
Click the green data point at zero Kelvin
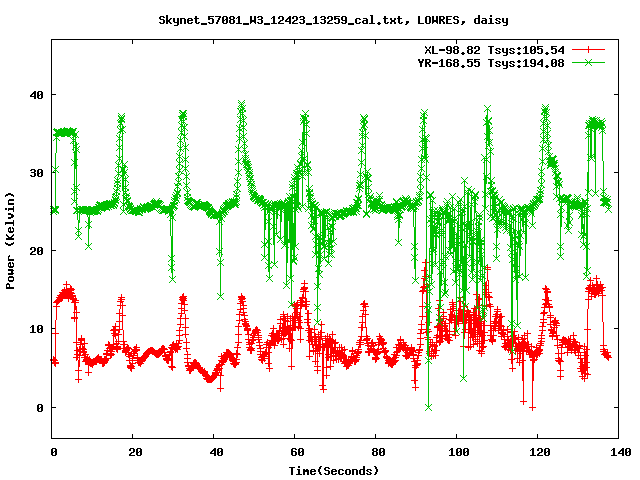point(428,407)
